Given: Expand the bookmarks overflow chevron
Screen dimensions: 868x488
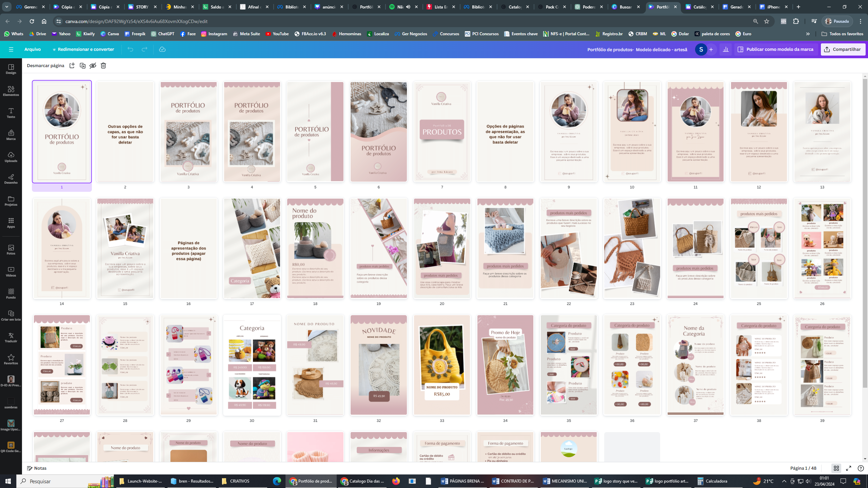Looking at the screenshot, I should pyautogui.click(x=808, y=34).
